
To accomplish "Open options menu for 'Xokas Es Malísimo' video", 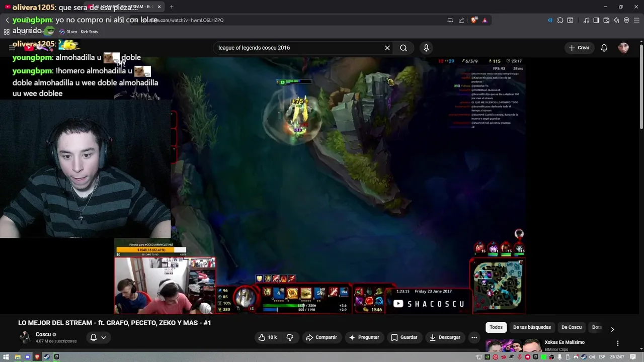I will coord(618,343).
